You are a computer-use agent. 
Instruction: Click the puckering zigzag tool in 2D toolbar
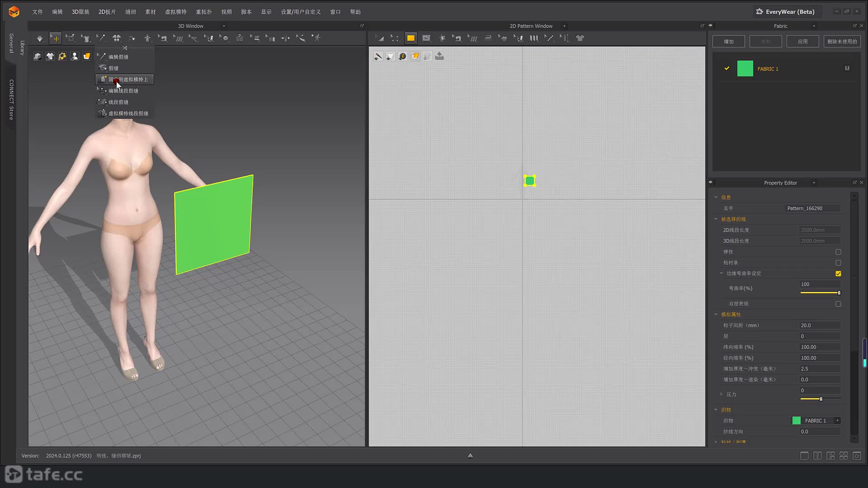565,38
